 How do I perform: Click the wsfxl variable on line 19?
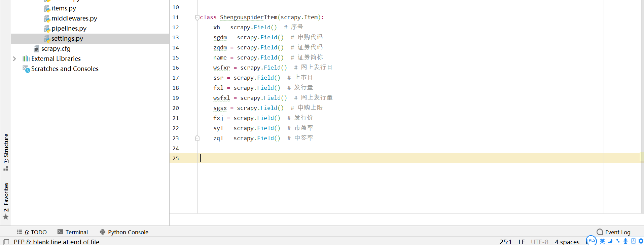(222, 98)
